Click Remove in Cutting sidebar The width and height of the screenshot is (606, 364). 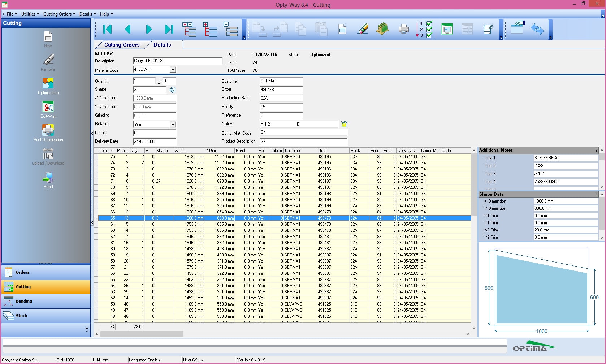[48, 63]
